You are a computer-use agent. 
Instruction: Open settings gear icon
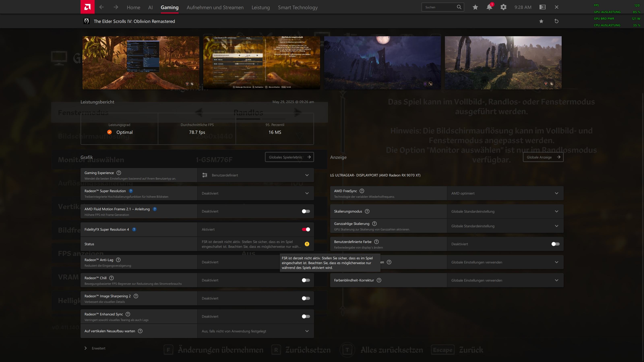pyautogui.click(x=503, y=7)
